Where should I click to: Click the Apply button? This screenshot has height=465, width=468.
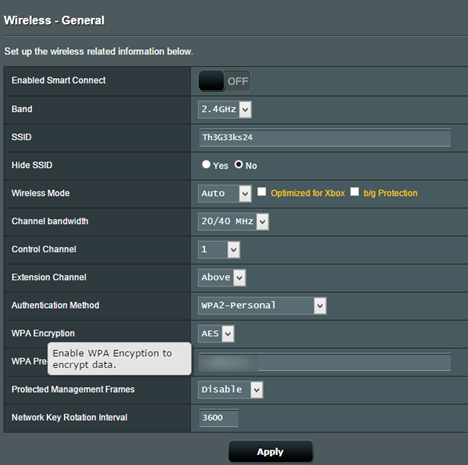[270, 452]
